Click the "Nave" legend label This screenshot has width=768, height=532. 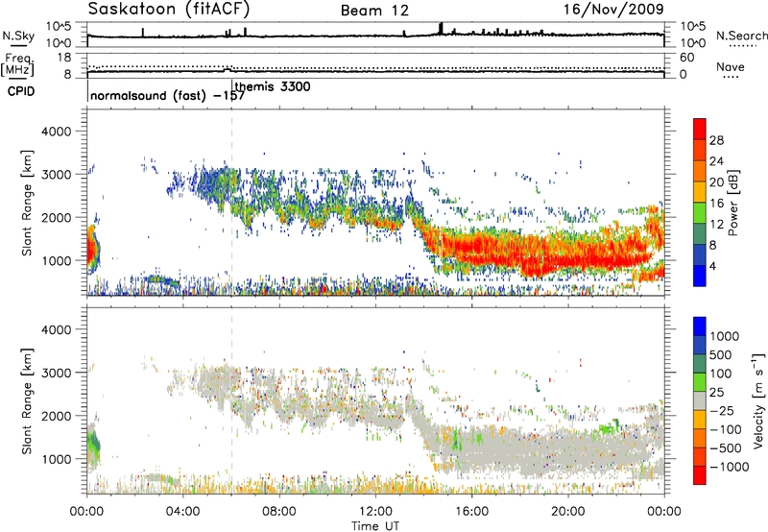[731, 66]
